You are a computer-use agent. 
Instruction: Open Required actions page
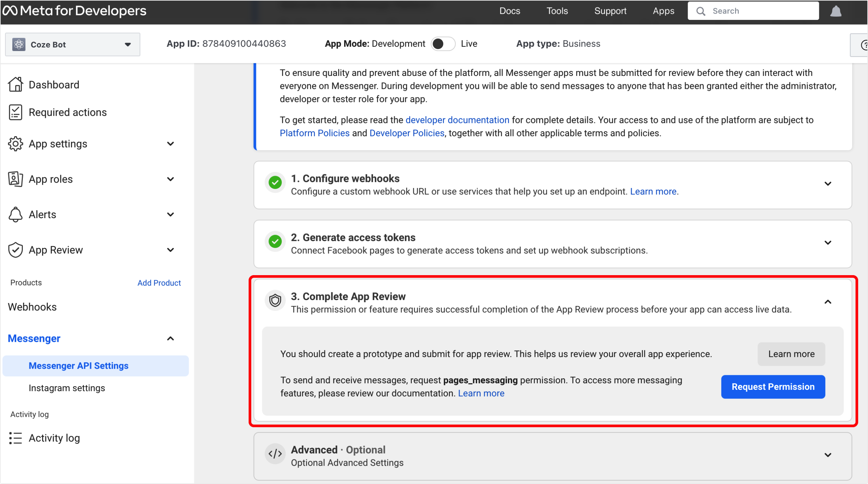pos(67,112)
